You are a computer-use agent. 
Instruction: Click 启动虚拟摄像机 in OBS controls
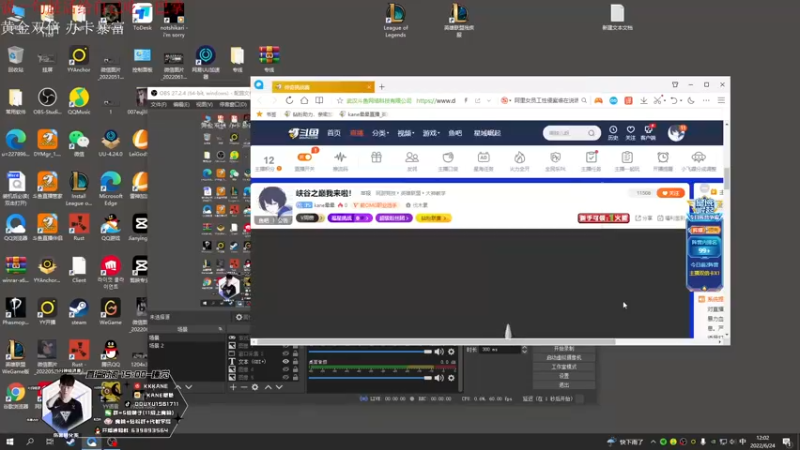tap(564, 358)
